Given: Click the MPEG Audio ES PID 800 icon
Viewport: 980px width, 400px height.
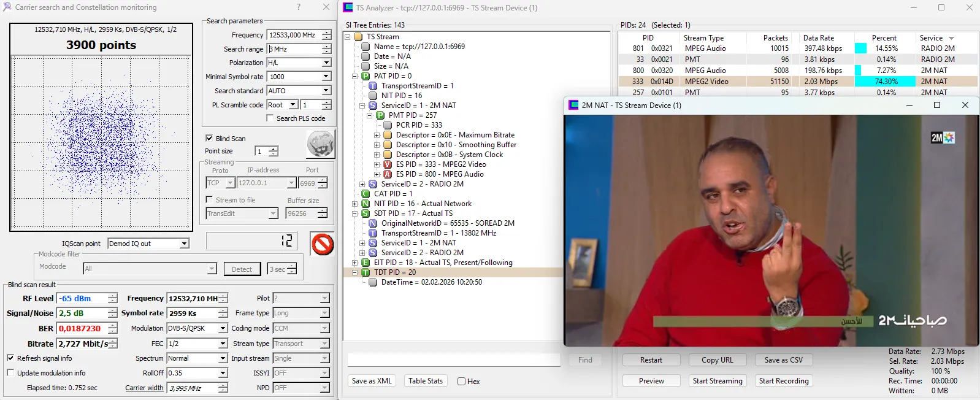Looking at the screenshot, I should [x=388, y=174].
